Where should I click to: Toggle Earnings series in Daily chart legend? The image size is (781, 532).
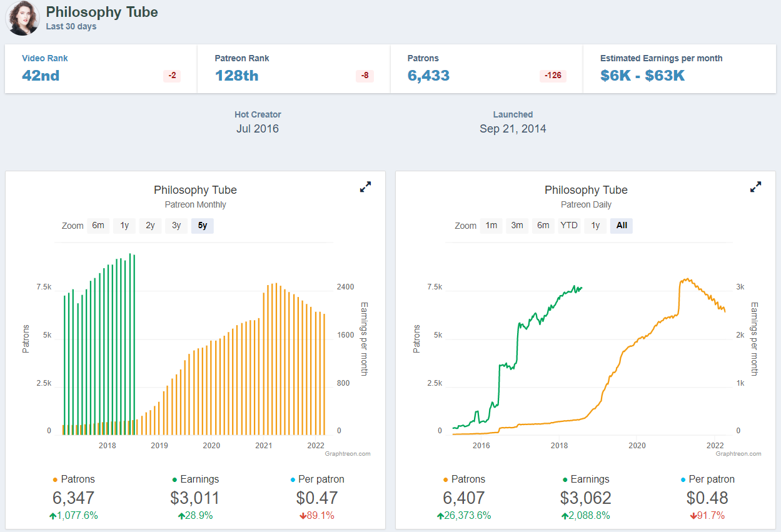[x=586, y=479]
